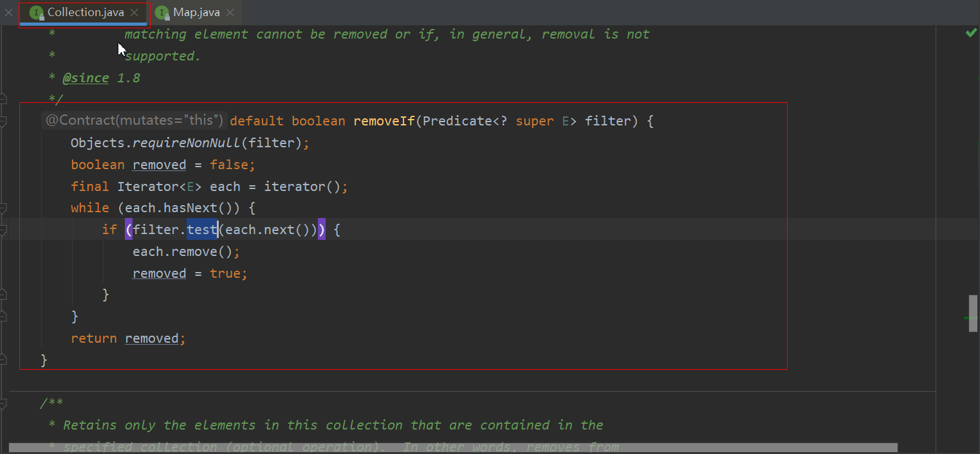Viewport: 980px width, 454px height.
Task: Click the @since Javadoc tag
Action: 86,78
